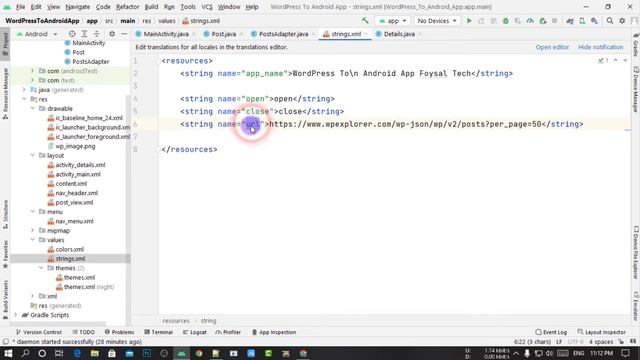Open Android Studio from Windows taskbar

pyautogui.click(x=182, y=353)
